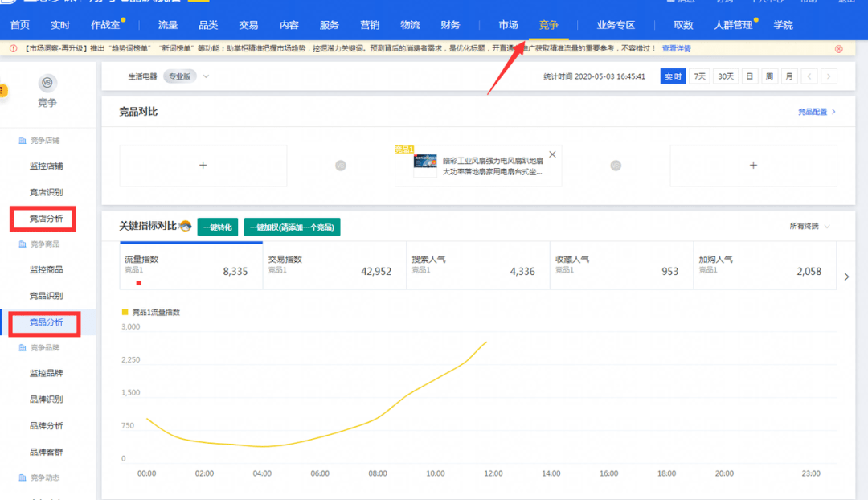Click the mascot icon beside 关键指标对比
The height and width of the screenshot is (500, 868).
(185, 226)
